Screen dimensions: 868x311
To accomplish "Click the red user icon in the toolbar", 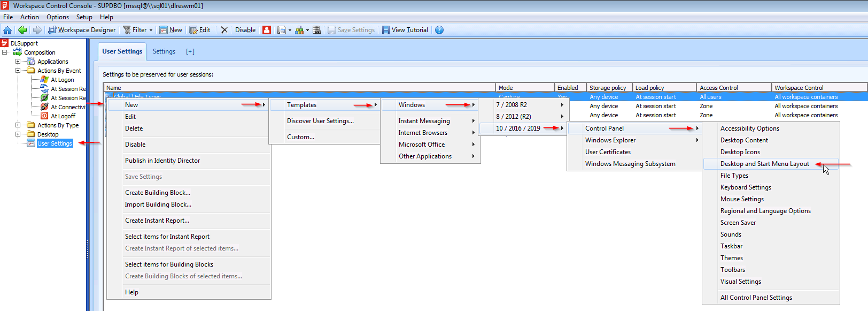I will (267, 30).
